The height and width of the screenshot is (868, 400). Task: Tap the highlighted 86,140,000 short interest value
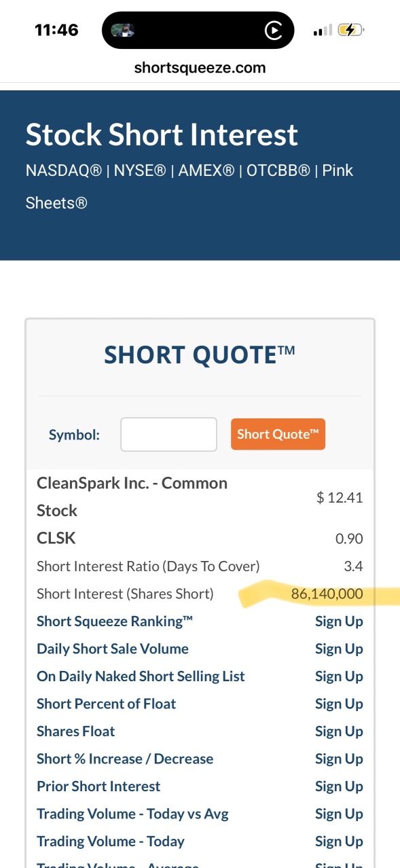(327, 594)
